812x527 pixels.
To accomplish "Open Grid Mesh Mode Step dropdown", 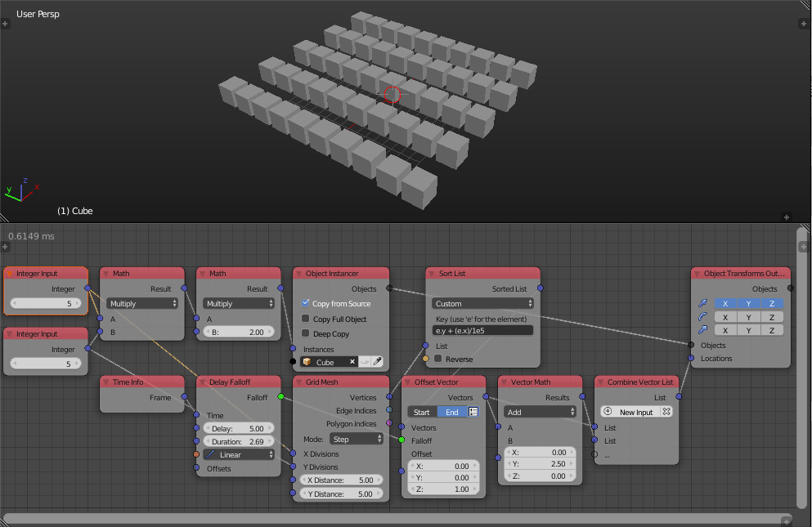I will pyautogui.click(x=357, y=439).
